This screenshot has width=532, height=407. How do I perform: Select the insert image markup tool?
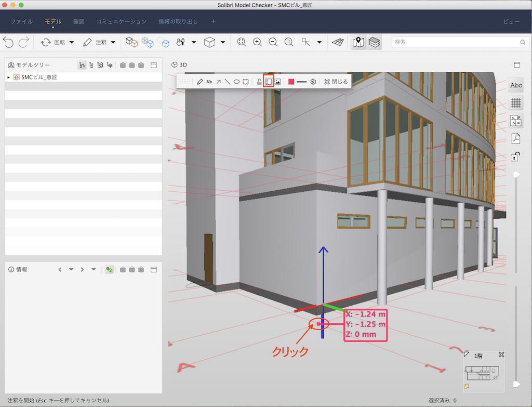pos(277,82)
